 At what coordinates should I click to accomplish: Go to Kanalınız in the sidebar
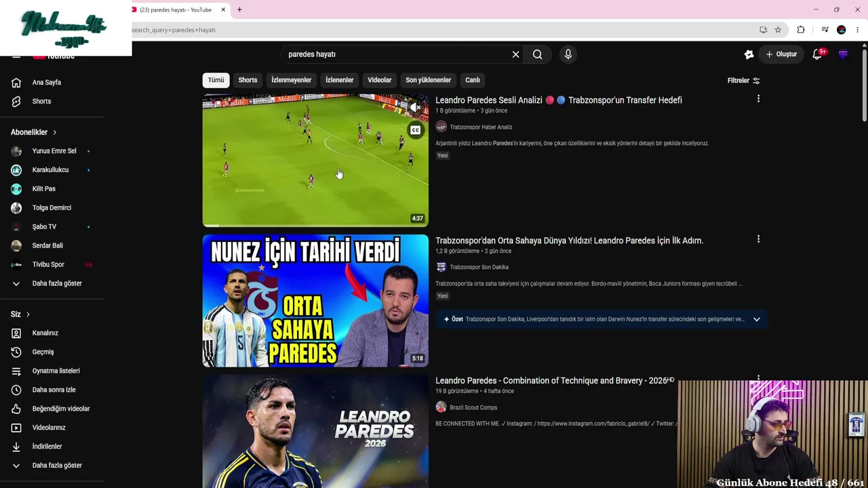click(x=45, y=333)
